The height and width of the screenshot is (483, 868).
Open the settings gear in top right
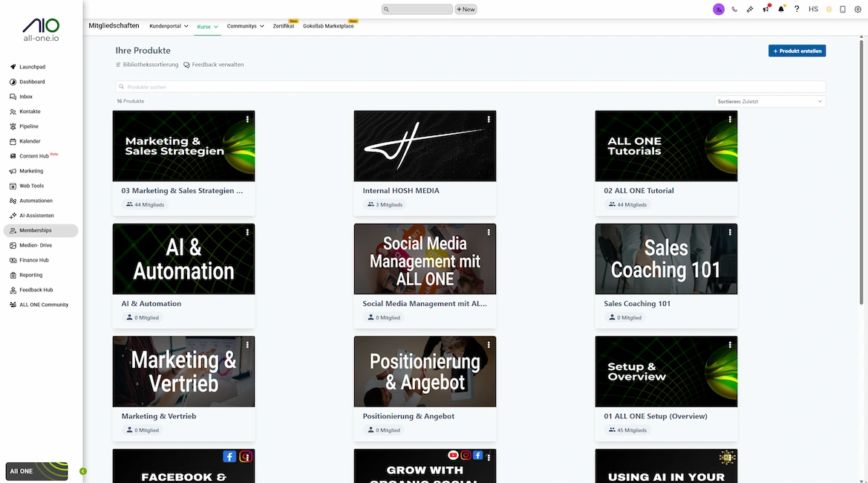click(858, 10)
